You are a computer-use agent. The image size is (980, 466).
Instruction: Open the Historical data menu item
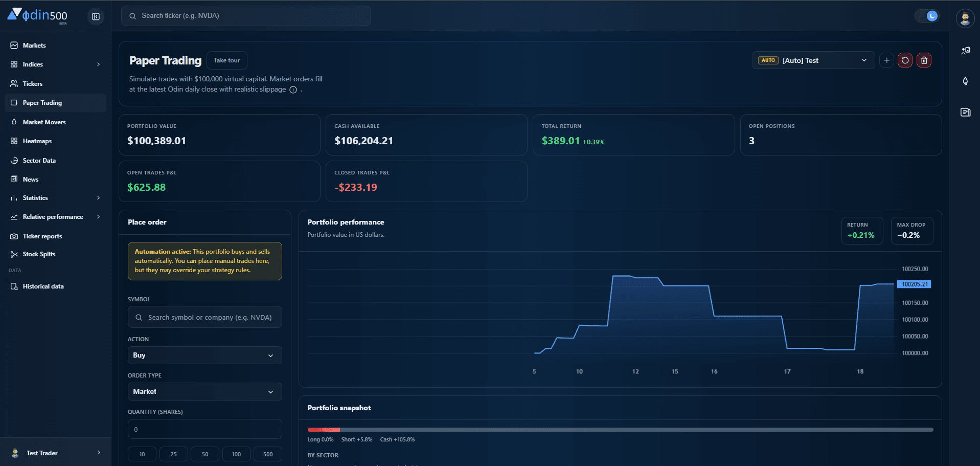click(x=56, y=286)
